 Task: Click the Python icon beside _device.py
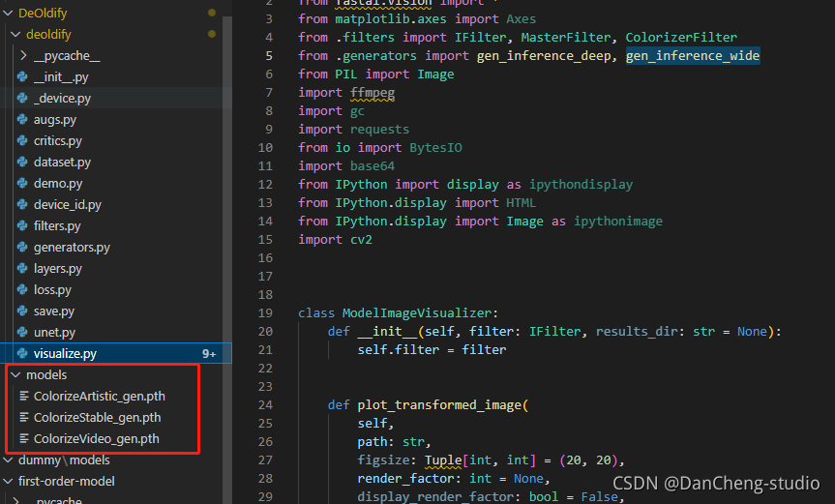(22, 98)
